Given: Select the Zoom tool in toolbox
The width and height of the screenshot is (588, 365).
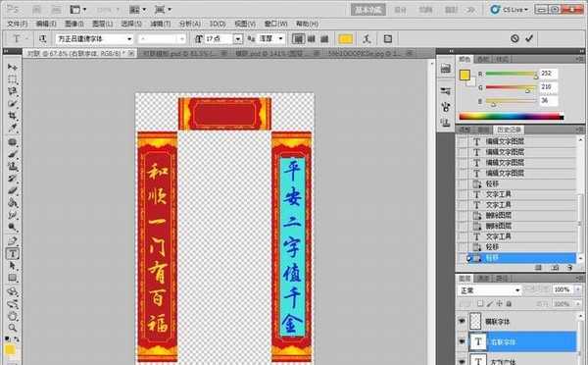Looking at the screenshot, I should pyautogui.click(x=13, y=328).
